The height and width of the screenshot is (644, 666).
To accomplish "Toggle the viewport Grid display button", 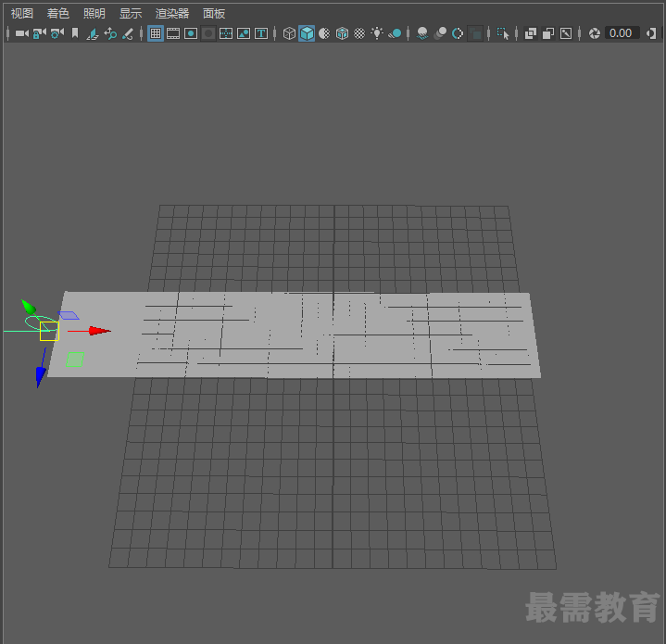I will tap(156, 33).
